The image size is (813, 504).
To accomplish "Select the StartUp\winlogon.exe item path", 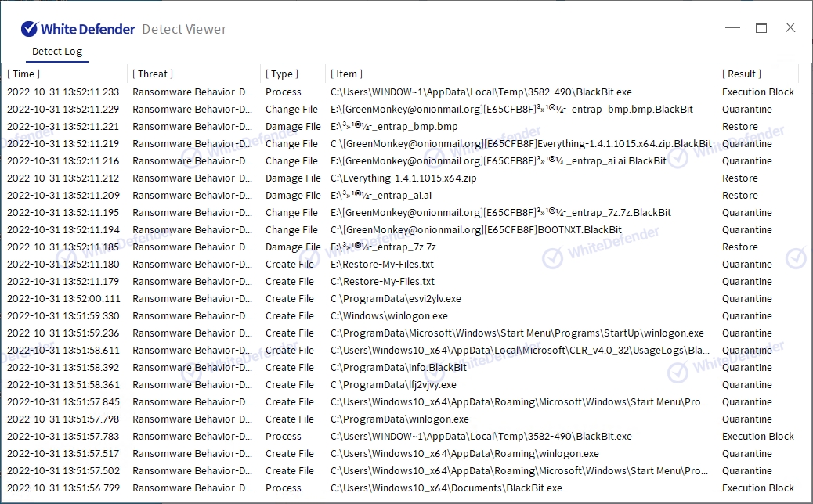I will (518, 333).
